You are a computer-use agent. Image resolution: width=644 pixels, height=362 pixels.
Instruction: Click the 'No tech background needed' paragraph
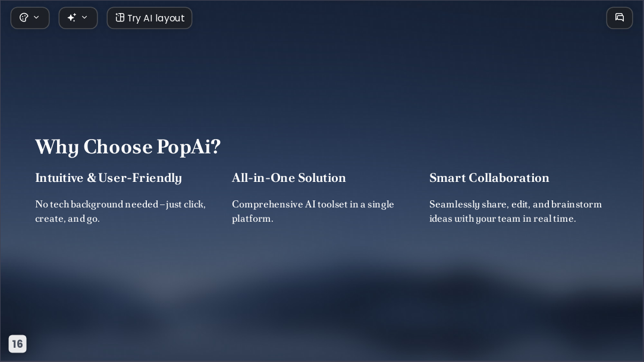tap(120, 212)
